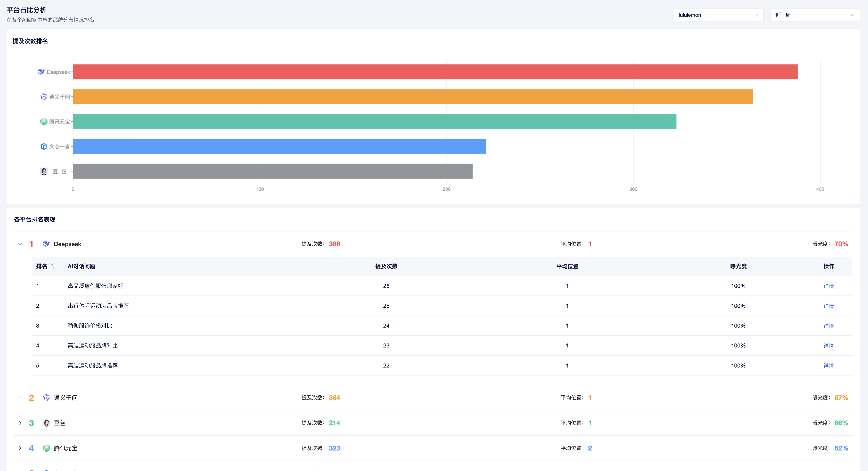This screenshot has width=868, height=471.
Task: Click the 通义千问 logo beside the orange bar
Action: coord(43,97)
